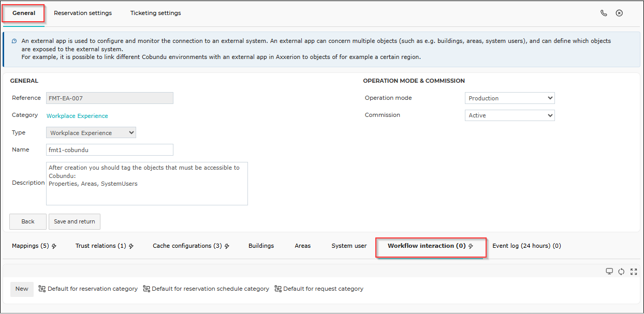Follow the Workplace Experience category link
644x314 pixels.
click(x=77, y=116)
